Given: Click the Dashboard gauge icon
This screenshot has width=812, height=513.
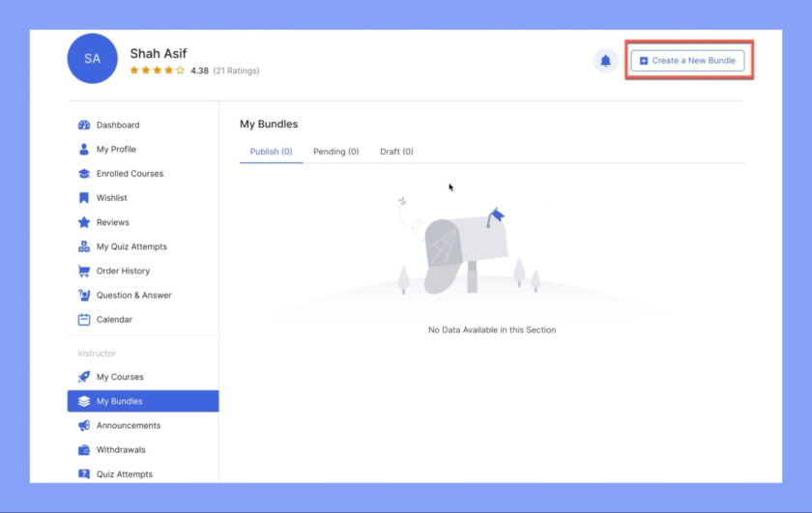Looking at the screenshot, I should click(x=84, y=125).
